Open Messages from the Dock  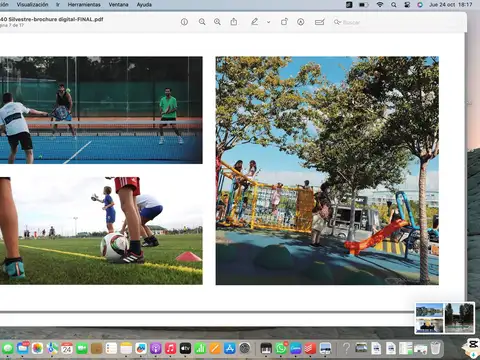tap(8, 349)
